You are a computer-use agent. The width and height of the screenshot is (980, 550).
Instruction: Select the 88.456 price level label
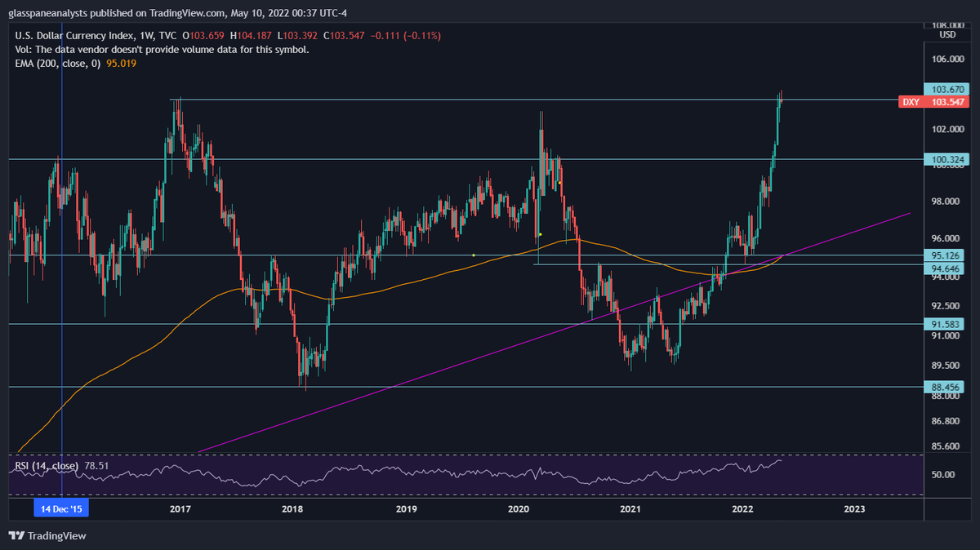[944, 387]
